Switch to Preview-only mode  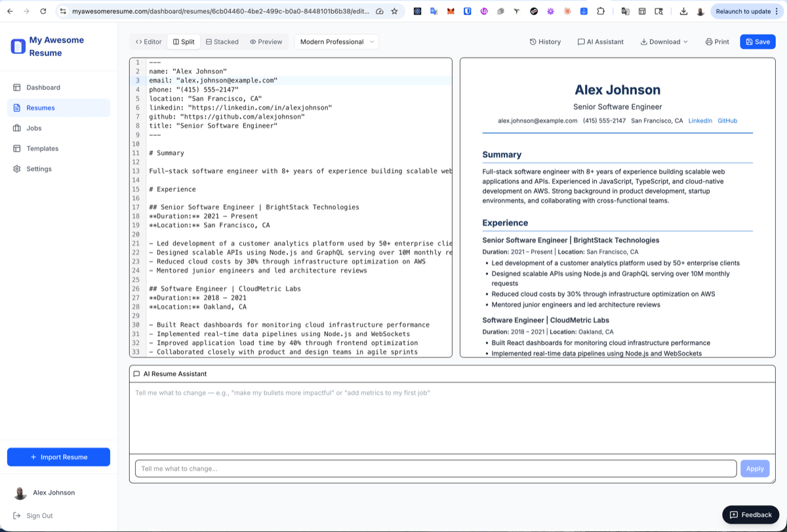pyautogui.click(x=266, y=41)
